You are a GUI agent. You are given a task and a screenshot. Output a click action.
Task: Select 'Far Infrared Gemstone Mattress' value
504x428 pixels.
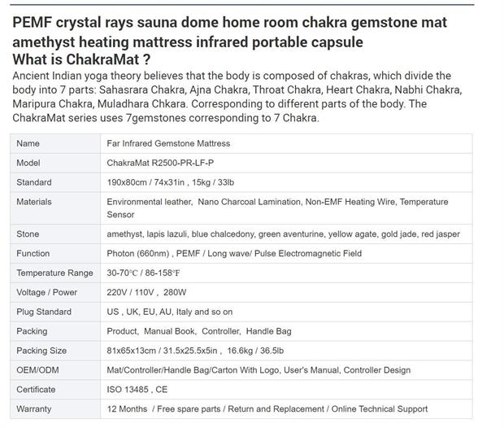coord(168,143)
